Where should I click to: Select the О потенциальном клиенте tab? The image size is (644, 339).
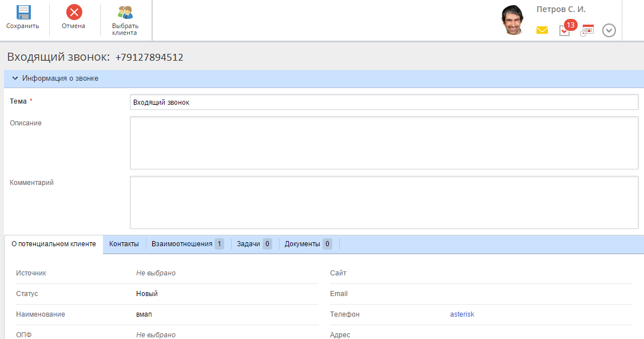tap(54, 244)
